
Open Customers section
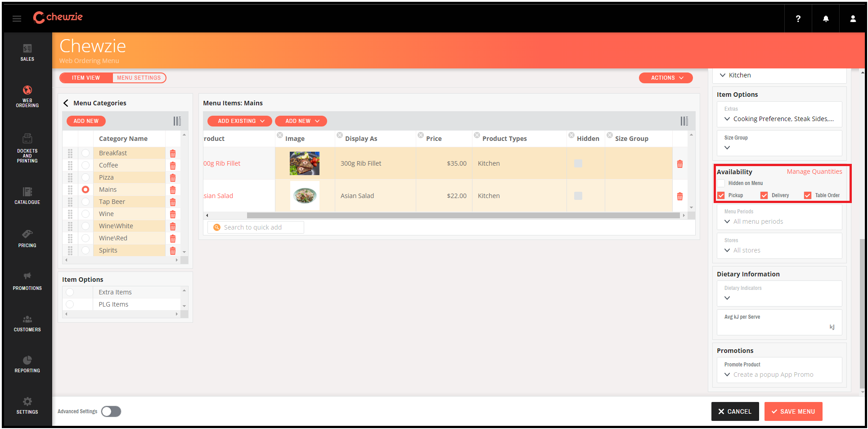(27, 324)
